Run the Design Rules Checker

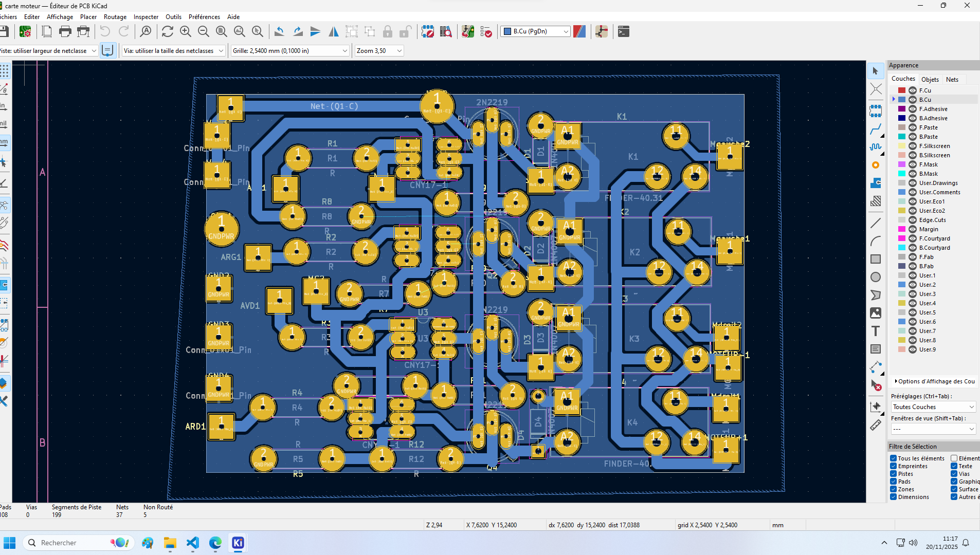click(486, 31)
